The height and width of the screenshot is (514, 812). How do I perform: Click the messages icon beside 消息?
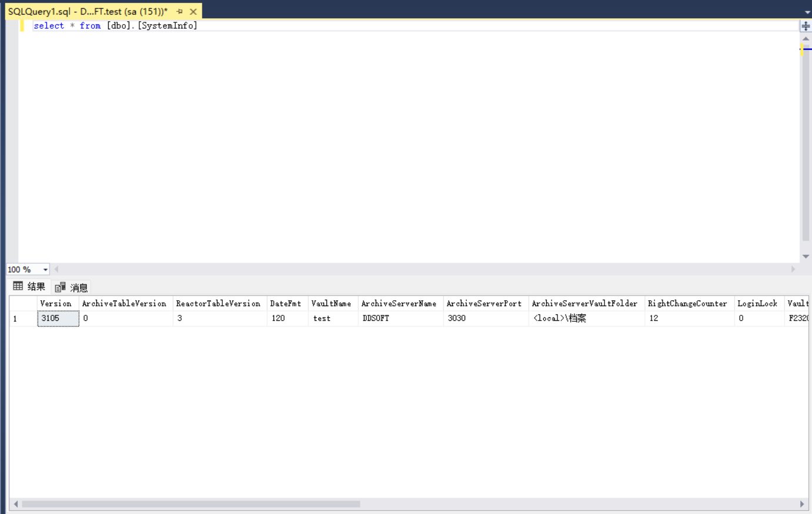[60, 287]
